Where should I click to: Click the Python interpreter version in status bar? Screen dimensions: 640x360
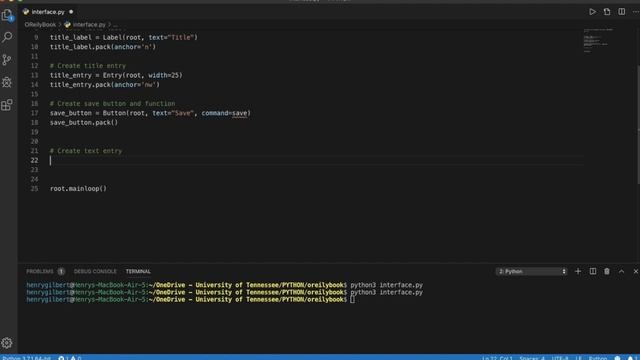click(27, 358)
